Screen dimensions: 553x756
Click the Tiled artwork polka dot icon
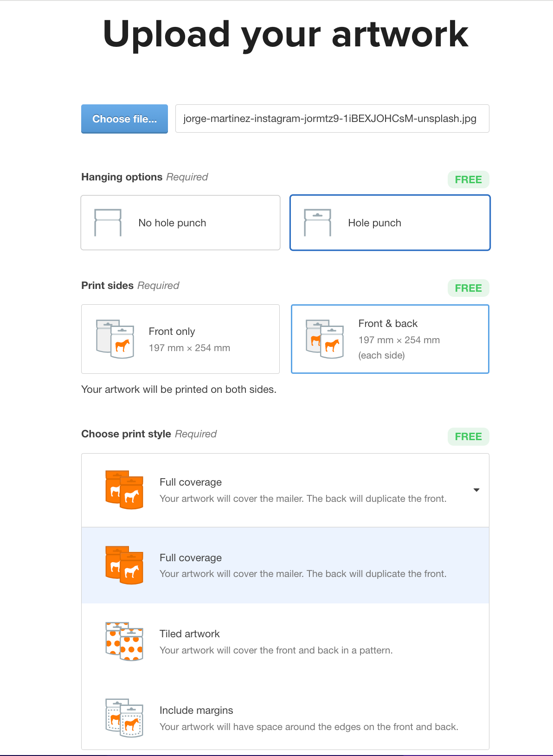[x=124, y=641]
